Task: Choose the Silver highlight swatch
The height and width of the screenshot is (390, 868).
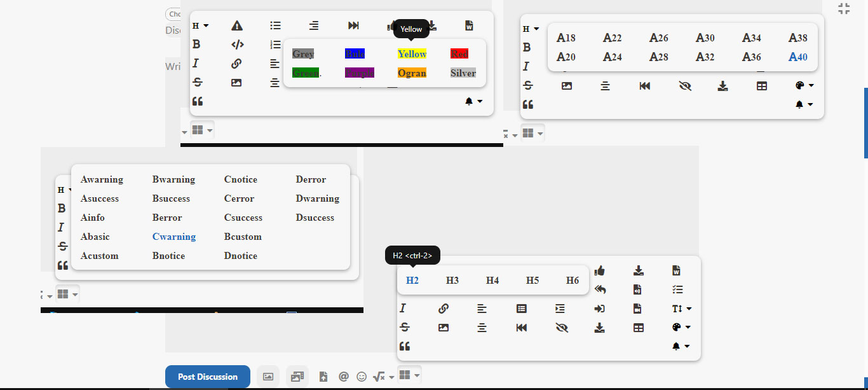Action: (x=463, y=73)
